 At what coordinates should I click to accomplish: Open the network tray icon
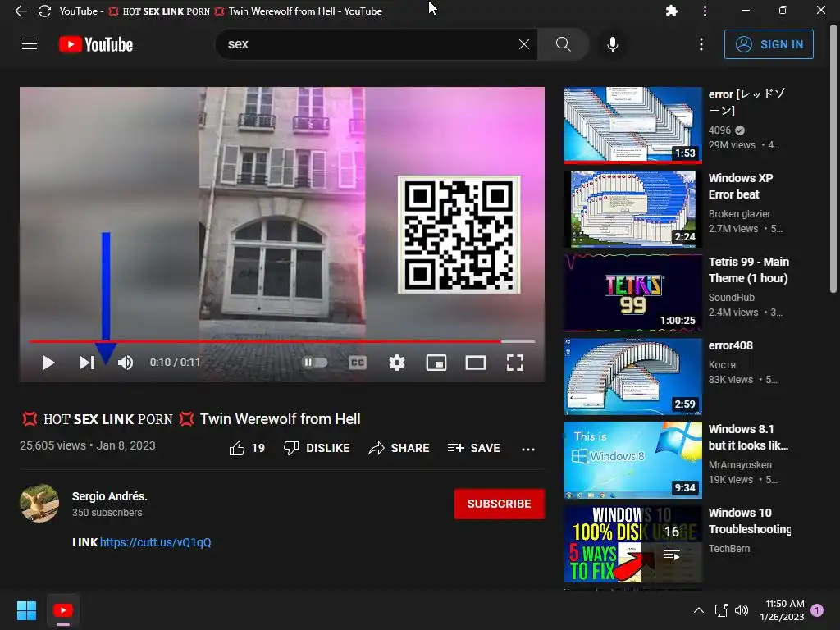[x=721, y=610]
